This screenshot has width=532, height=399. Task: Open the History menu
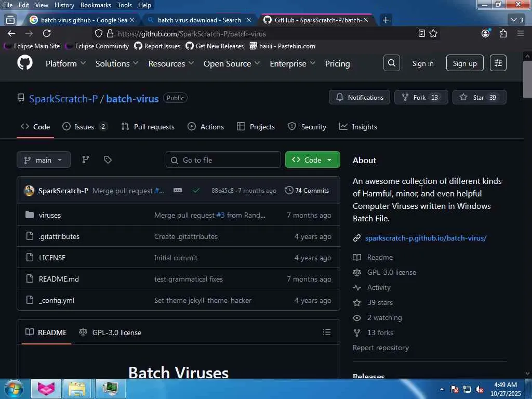64,5
